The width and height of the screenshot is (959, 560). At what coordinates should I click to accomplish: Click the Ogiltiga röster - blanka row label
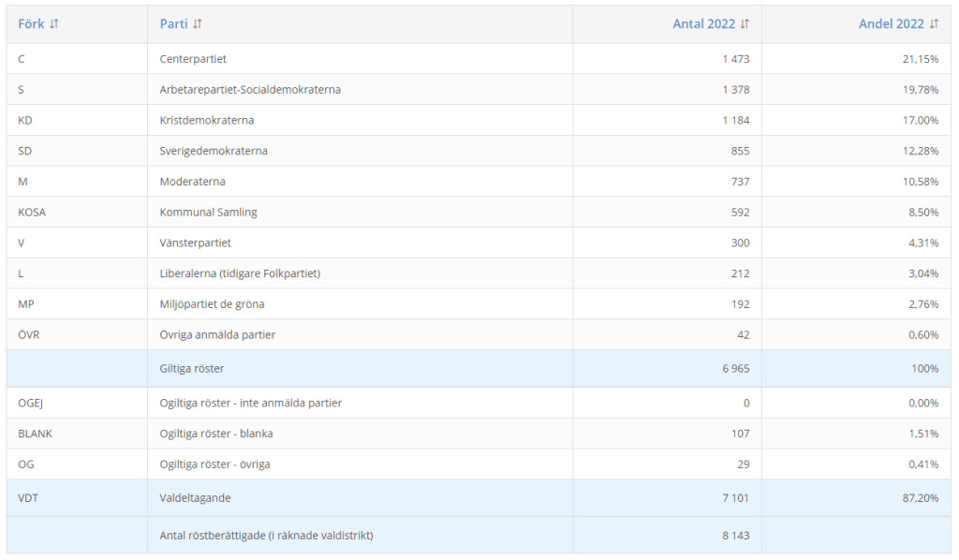pyautogui.click(x=229, y=434)
